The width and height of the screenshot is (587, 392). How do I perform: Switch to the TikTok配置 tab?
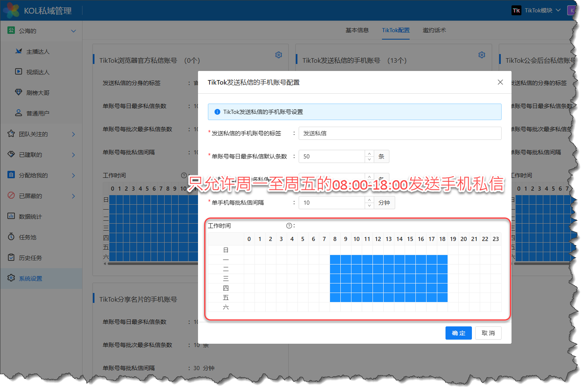pos(396,30)
